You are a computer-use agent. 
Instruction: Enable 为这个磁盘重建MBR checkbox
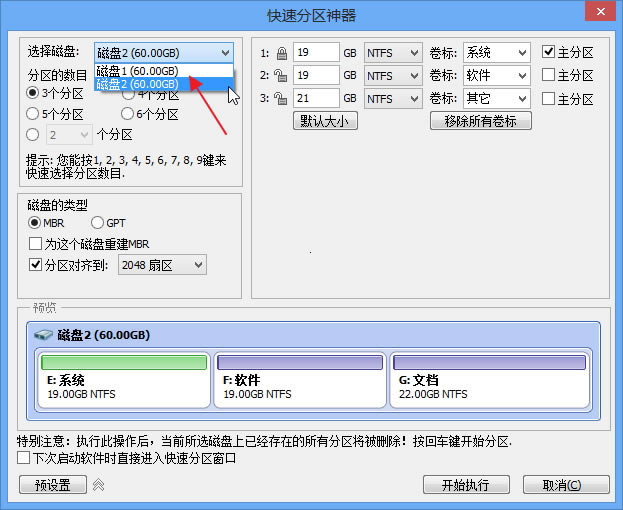[x=36, y=244]
